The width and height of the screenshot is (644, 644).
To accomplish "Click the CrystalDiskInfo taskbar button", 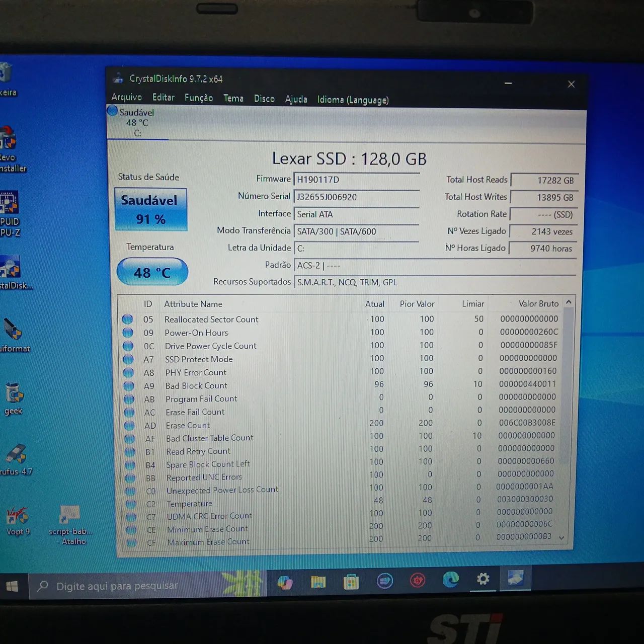I will (515, 578).
